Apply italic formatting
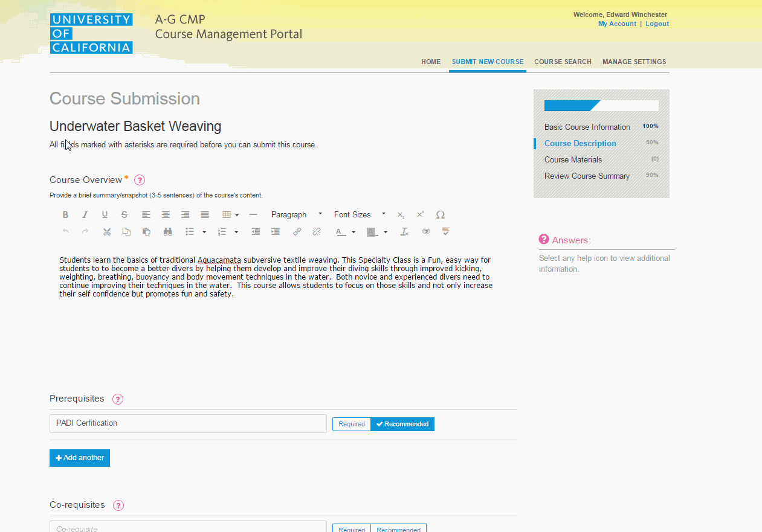 click(85, 215)
